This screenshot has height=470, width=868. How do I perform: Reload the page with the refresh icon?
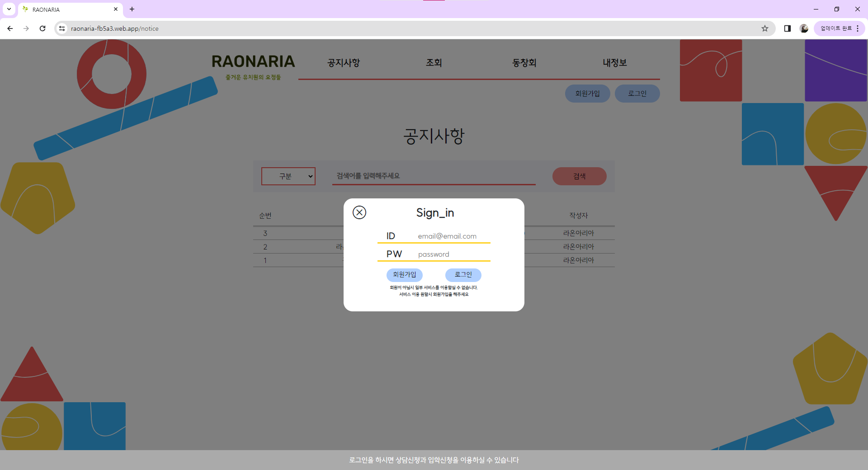pos(42,28)
